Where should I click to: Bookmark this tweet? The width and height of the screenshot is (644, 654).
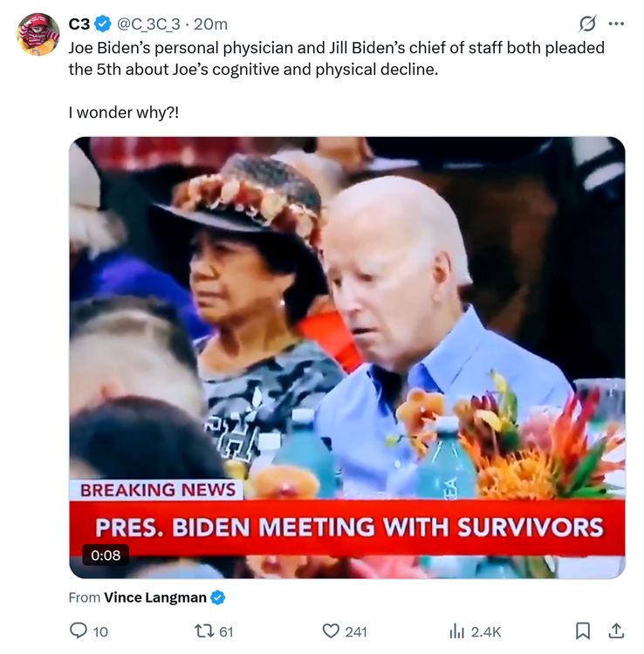pyautogui.click(x=583, y=630)
